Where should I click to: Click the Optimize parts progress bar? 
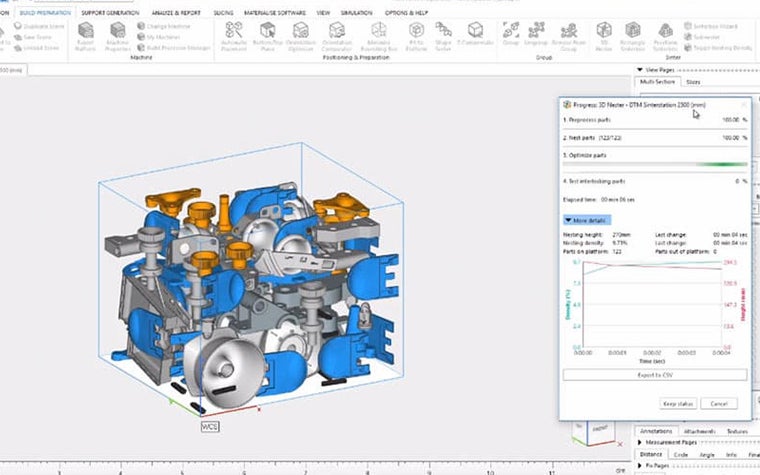pyautogui.click(x=655, y=165)
